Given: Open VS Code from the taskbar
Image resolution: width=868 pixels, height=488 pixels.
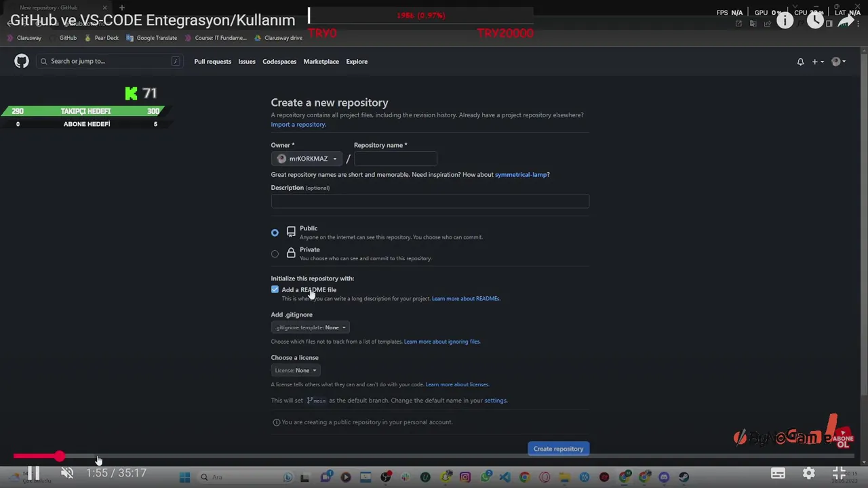Looking at the screenshot, I should click(505, 477).
